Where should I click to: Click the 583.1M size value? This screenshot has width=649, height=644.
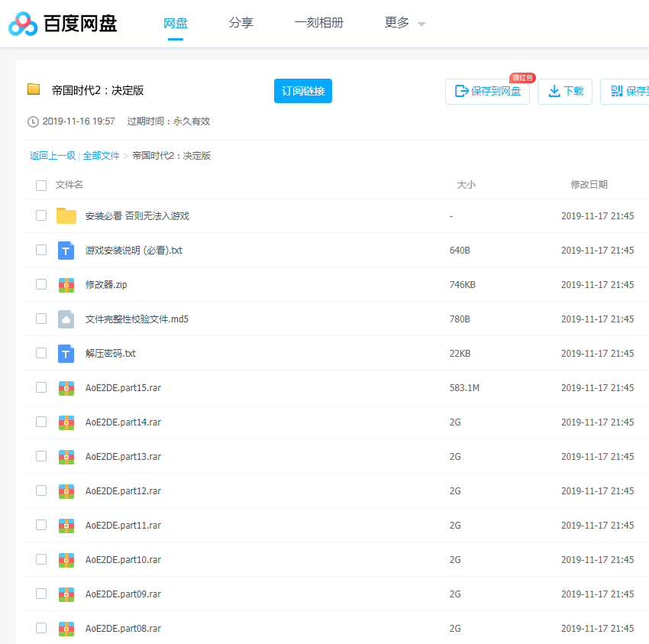464,387
